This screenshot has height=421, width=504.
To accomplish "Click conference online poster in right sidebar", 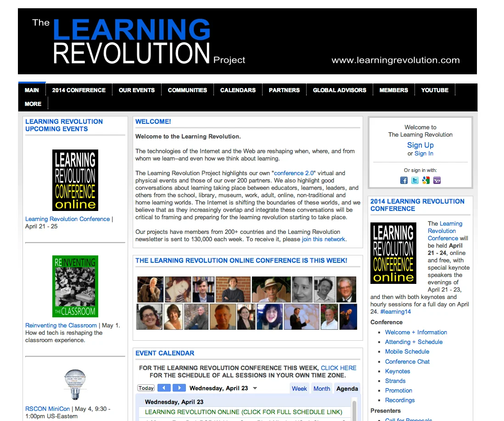I will pyautogui.click(x=393, y=253).
